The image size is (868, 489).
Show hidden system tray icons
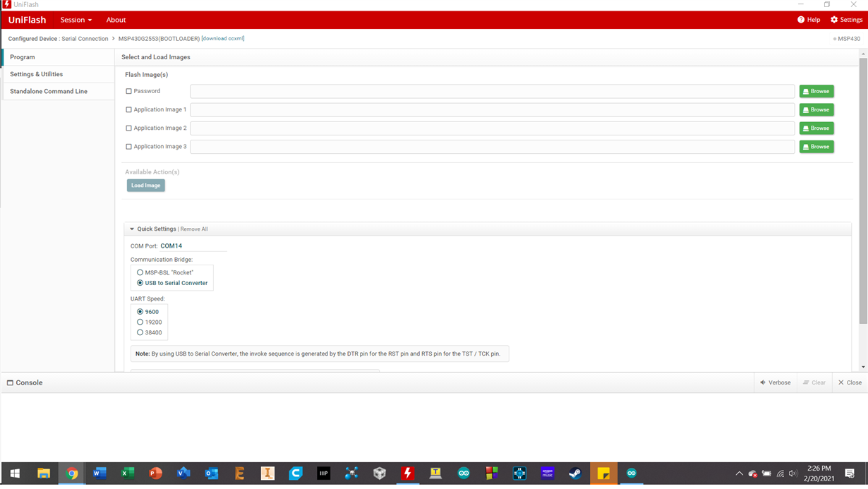point(739,473)
